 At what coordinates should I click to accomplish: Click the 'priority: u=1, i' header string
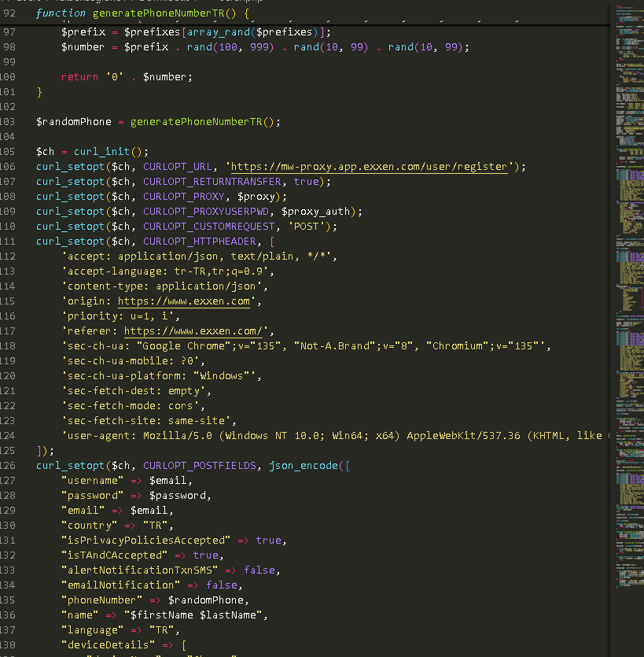(x=118, y=316)
